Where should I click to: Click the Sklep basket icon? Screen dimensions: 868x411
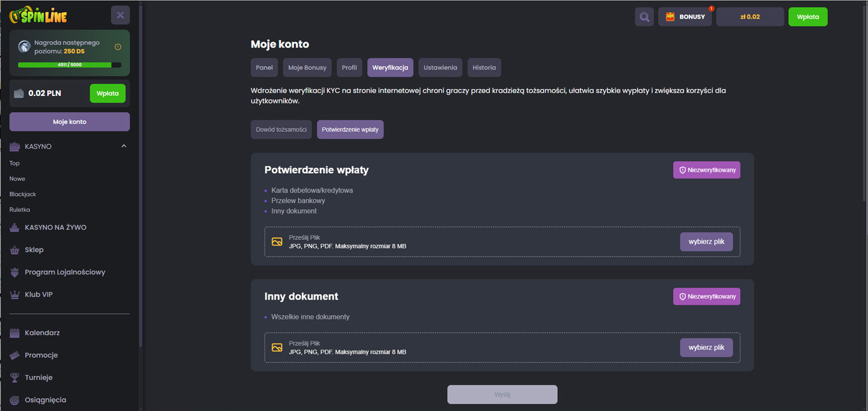pos(15,250)
